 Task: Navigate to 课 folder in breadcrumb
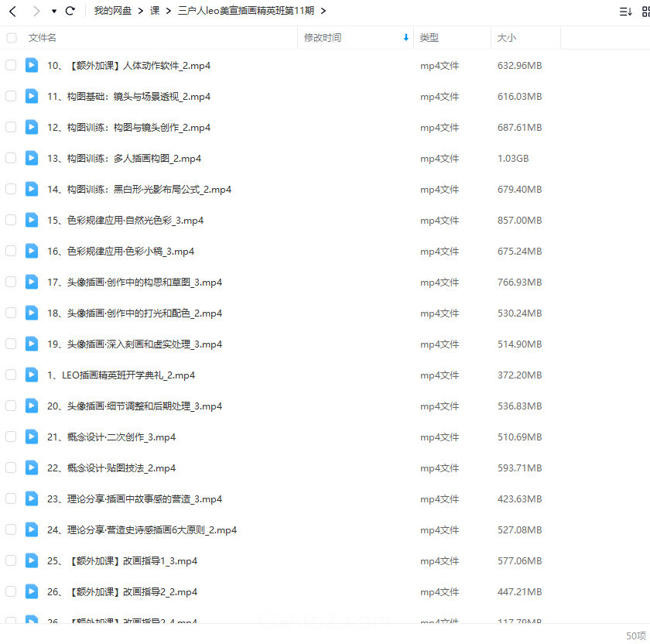click(155, 11)
